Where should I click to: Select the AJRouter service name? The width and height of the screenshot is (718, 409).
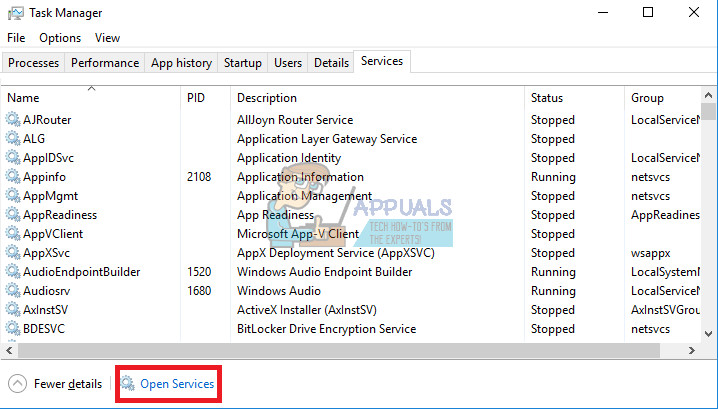[47, 120]
